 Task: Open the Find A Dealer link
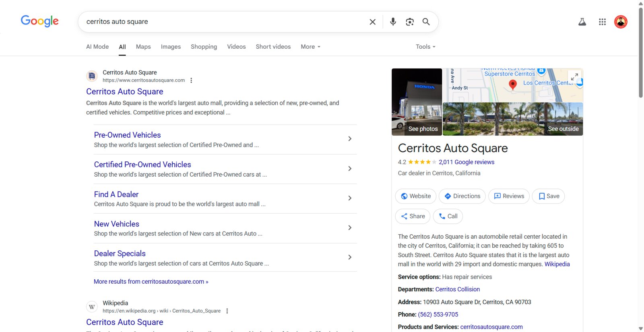(116, 194)
